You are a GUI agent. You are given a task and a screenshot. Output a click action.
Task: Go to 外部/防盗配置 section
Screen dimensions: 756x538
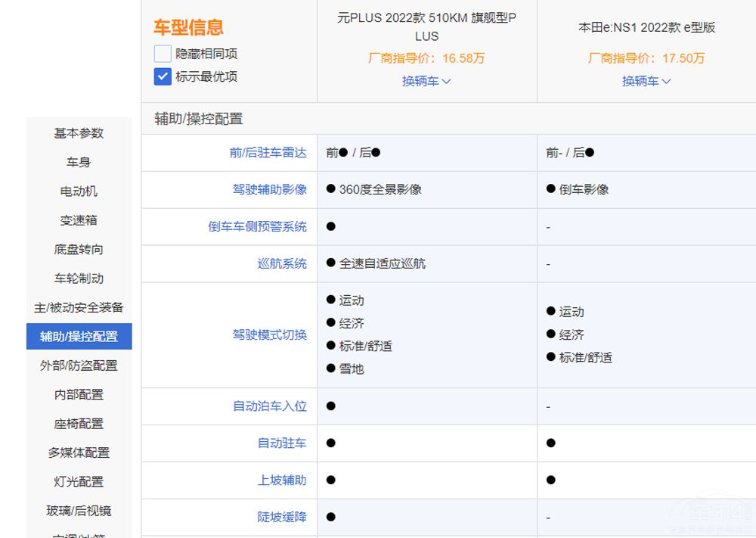pyautogui.click(x=79, y=365)
